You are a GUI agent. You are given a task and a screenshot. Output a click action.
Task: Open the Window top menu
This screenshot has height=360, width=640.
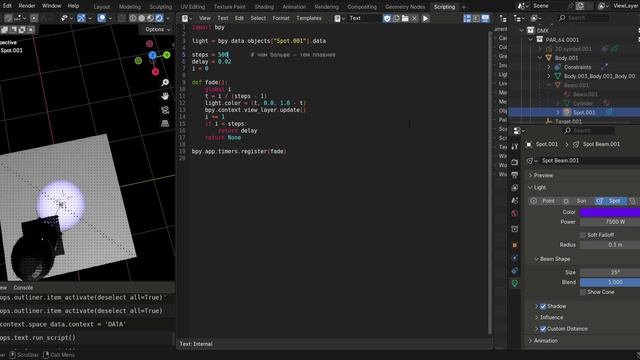(x=51, y=6)
